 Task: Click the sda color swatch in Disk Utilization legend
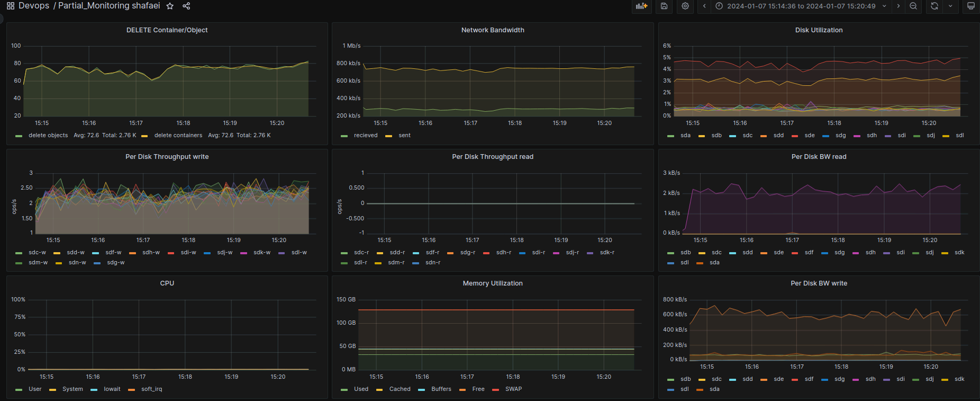tap(671, 136)
